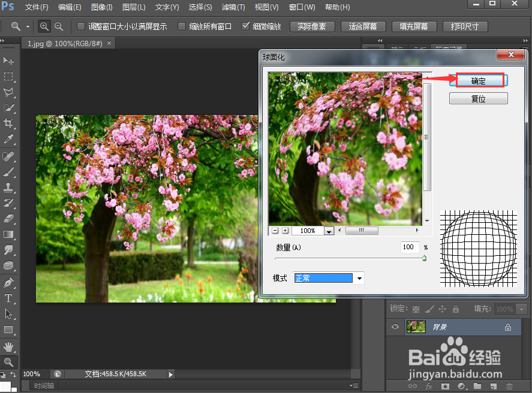Click Zoom In mode icon in options bar
This screenshot has height=393, width=532.
click(x=44, y=26)
